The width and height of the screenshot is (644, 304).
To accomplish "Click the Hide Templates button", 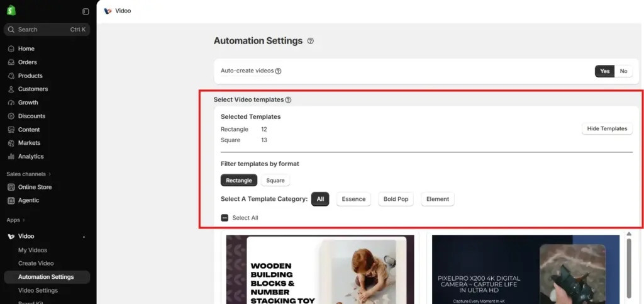I will coord(607,128).
